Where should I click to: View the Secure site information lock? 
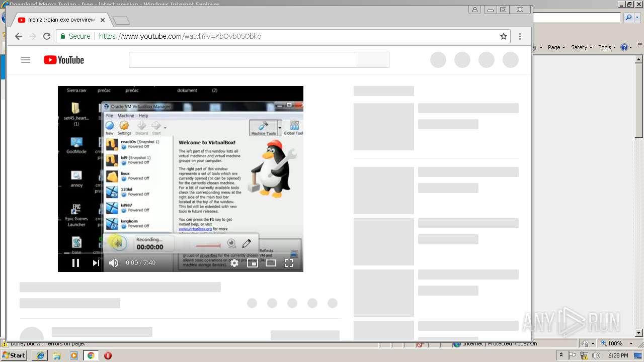point(75,36)
